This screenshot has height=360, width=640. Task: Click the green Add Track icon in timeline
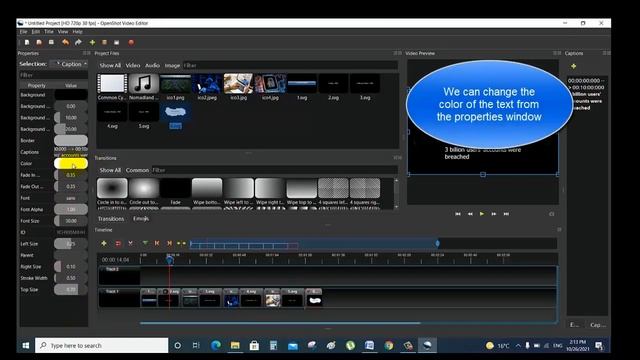tap(104, 243)
